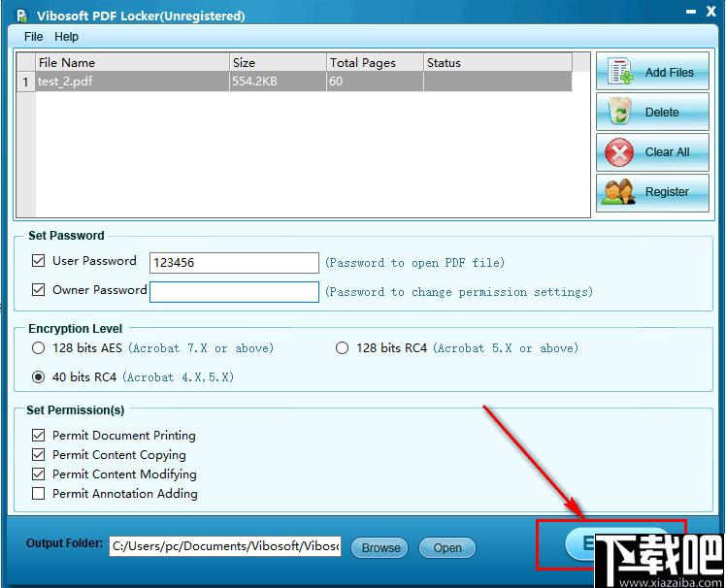Click Clear All button label
This screenshot has width=726, height=588.
pos(667,152)
